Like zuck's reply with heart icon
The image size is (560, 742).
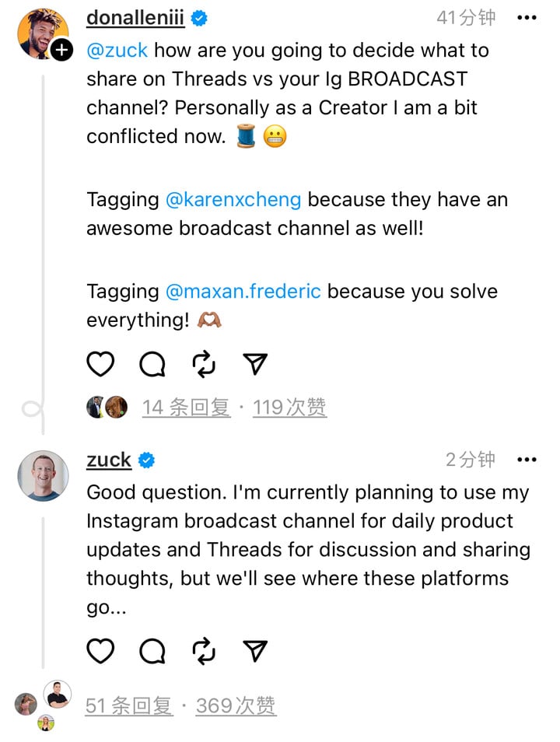[100, 650]
